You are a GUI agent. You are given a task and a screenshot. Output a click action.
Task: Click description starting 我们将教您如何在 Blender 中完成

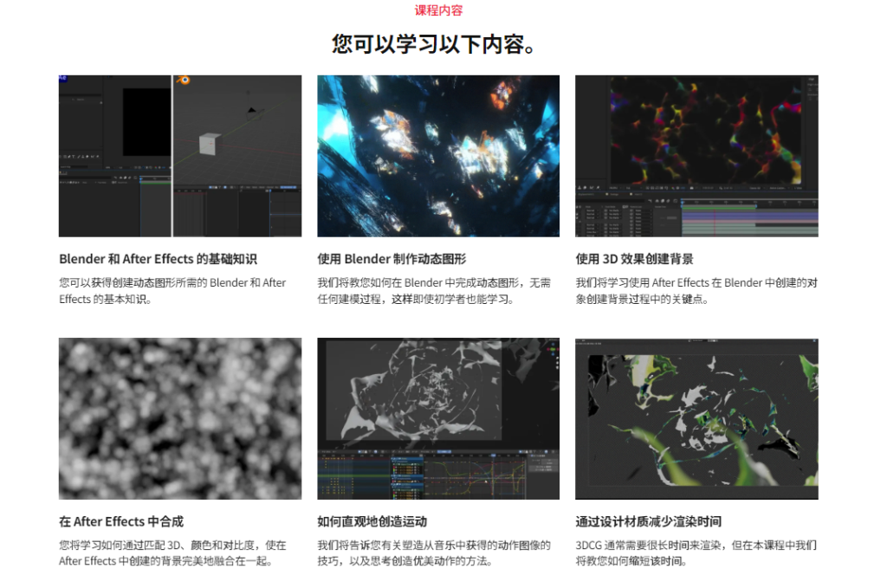coord(434,291)
